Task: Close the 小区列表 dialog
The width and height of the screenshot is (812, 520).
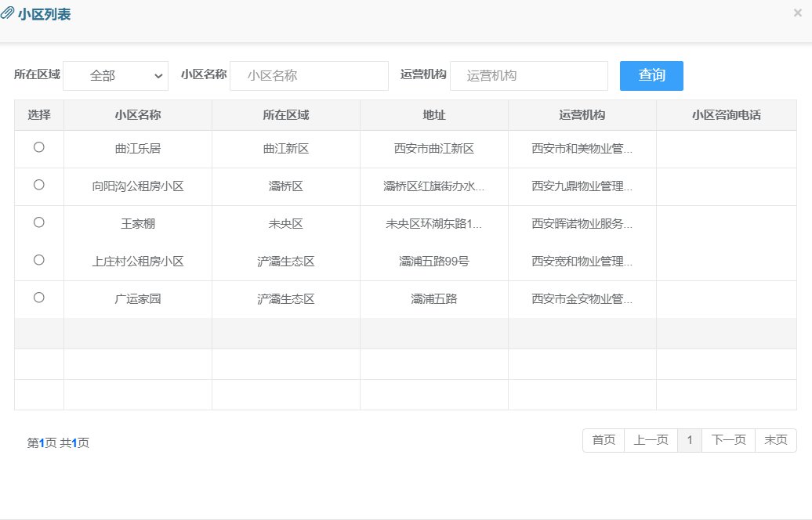Action: (x=797, y=13)
